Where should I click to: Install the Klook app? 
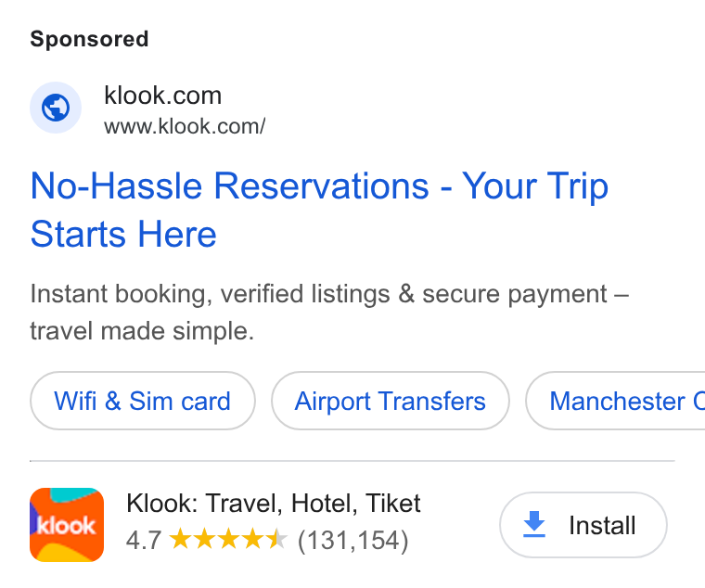[x=583, y=525]
